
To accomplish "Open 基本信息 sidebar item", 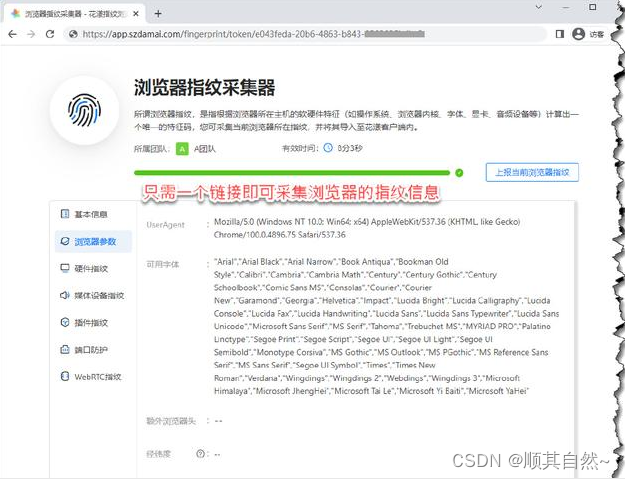I will coord(94,214).
